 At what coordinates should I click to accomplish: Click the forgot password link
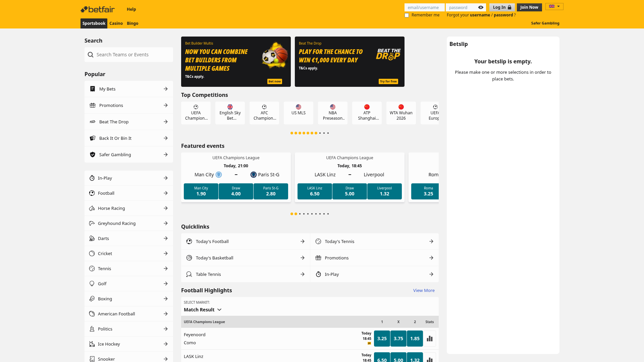pos(503,15)
